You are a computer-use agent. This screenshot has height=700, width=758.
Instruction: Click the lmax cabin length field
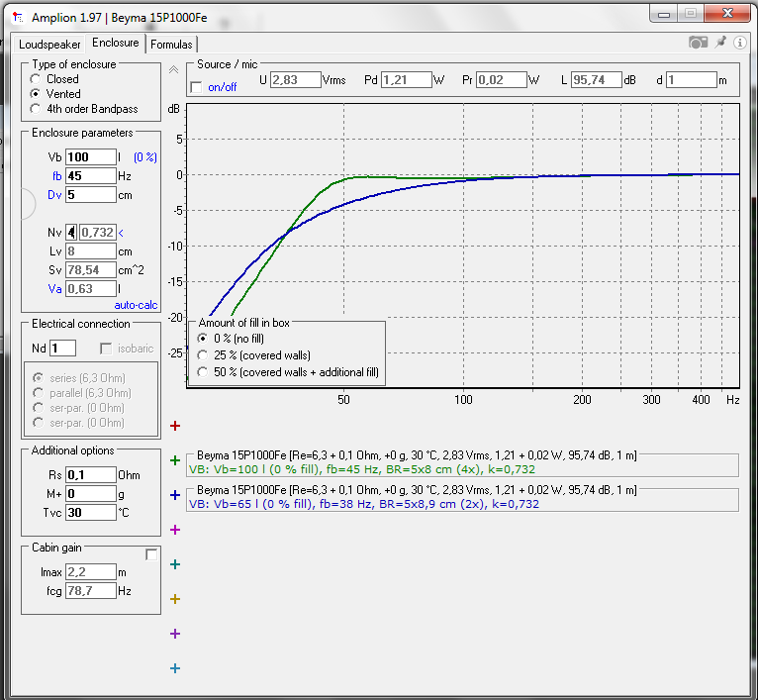[x=91, y=572]
